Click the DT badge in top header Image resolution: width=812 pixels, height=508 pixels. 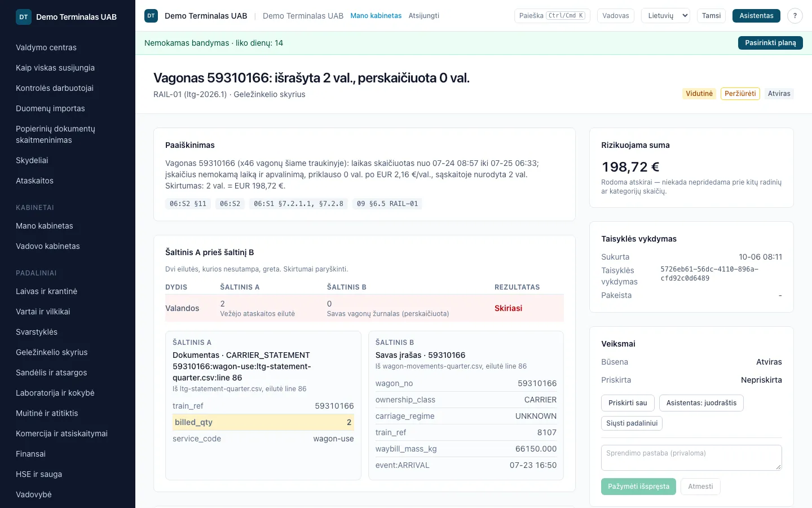tap(151, 16)
